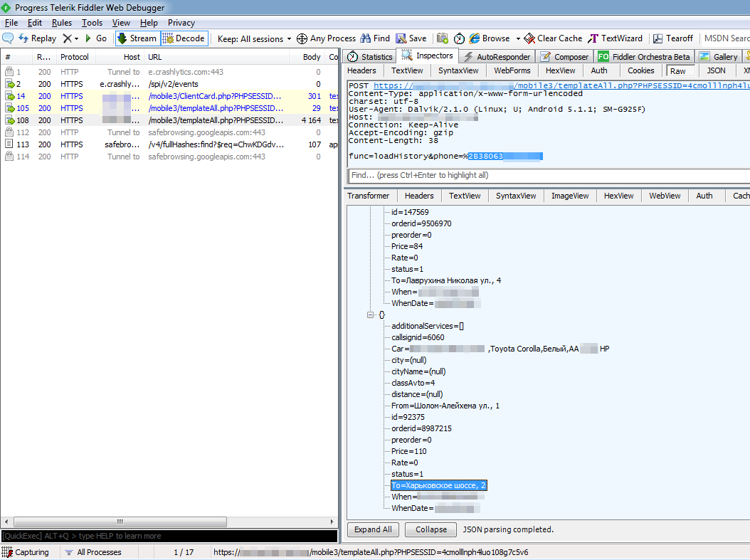Select JSON node orderid=9506970
The height and width of the screenshot is (560, 750).
[x=421, y=224]
